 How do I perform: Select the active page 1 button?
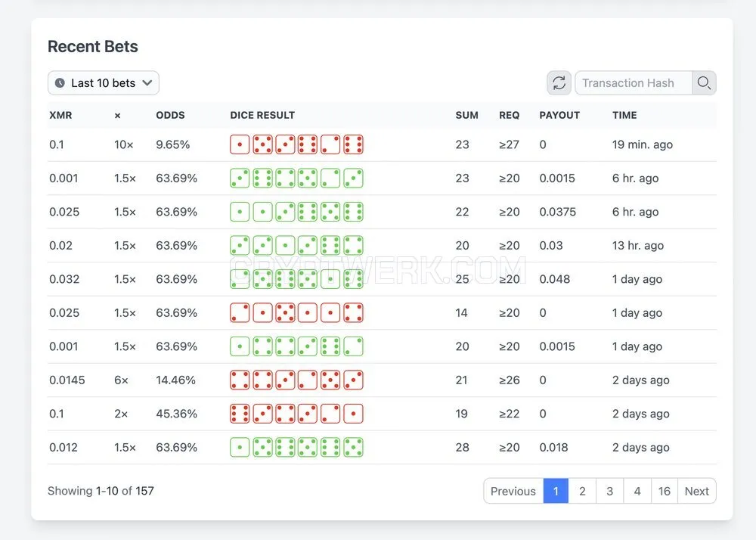(x=556, y=491)
